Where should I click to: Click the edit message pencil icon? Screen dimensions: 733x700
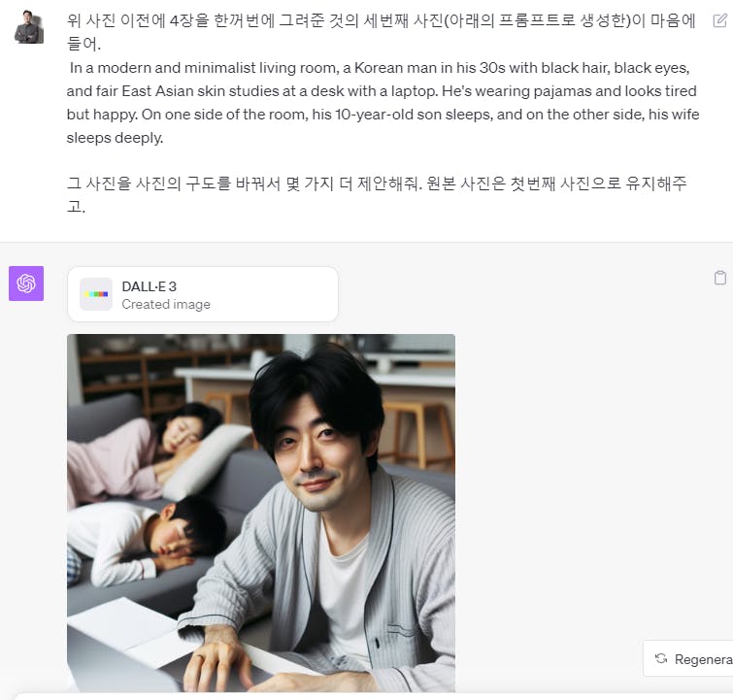720,20
